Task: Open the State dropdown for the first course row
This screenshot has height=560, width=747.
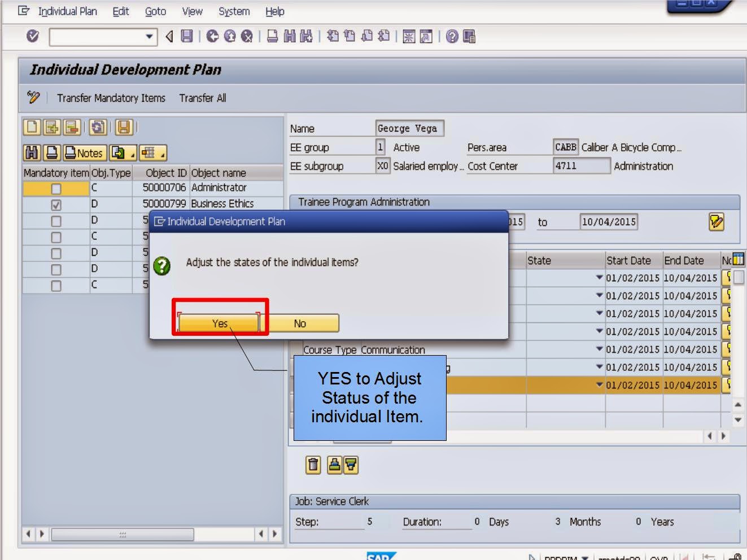Action: tap(600, 278)
